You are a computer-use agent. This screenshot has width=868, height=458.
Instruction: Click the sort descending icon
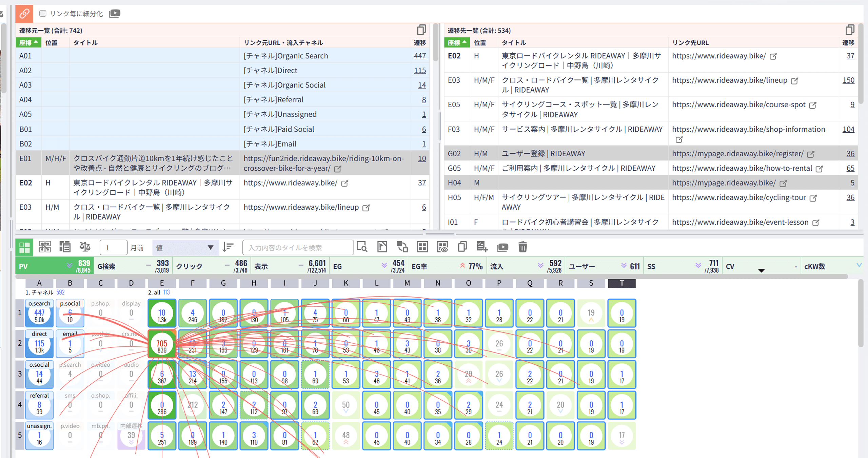228,247
